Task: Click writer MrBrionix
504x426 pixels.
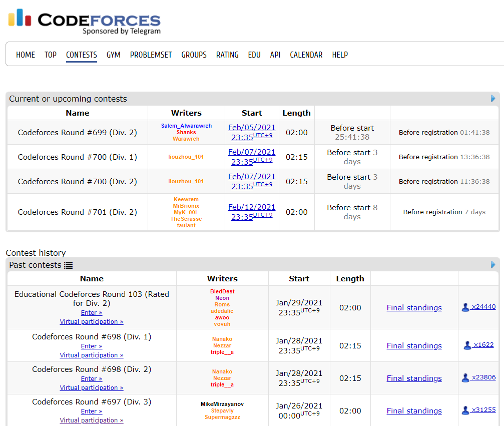Action: point(186,206)
